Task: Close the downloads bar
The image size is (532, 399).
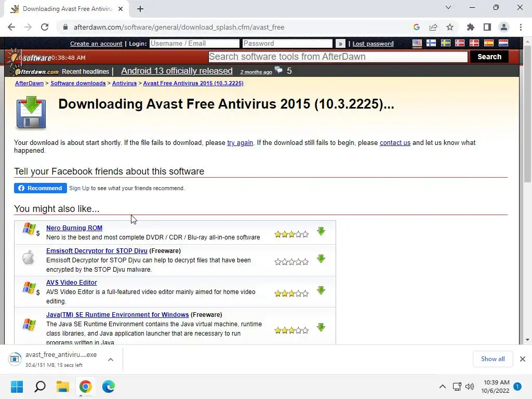Action: click(523, 359)
